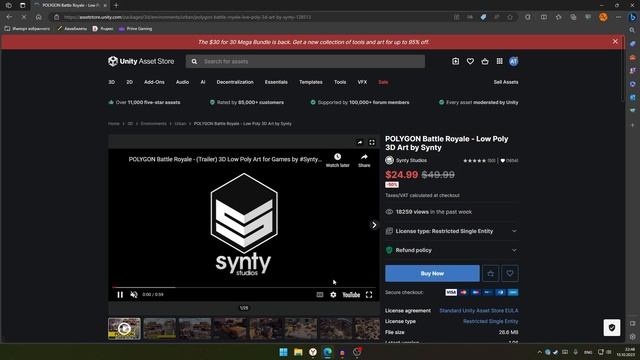Image resolution: width=640 pixels, height=360 pixels.
Task: Open the Essentials category menu
Action: (x=276, y=82)
